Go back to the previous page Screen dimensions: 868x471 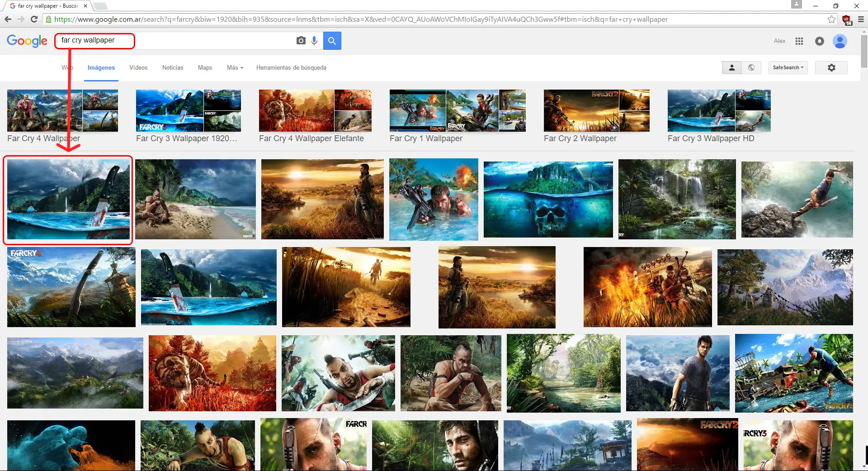point(8,19)
